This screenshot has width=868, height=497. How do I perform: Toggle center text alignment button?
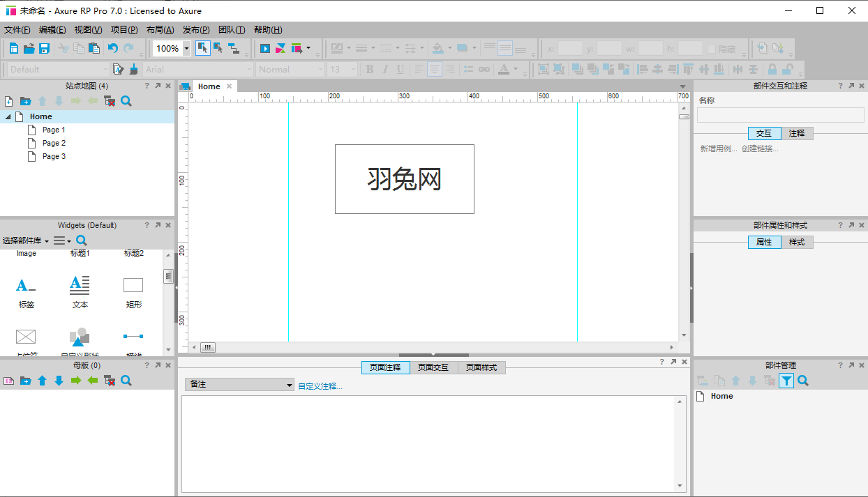coord(434,69)
